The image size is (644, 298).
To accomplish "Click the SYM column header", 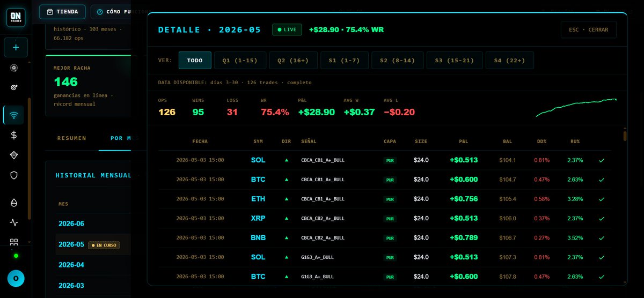I will click(x=258, y=141).
